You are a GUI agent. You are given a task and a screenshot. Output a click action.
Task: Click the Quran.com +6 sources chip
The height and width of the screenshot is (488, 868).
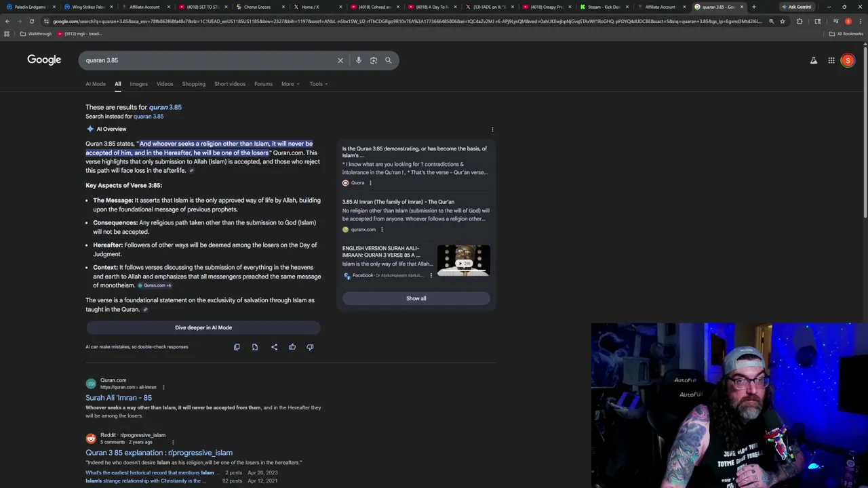pos(155,285)
